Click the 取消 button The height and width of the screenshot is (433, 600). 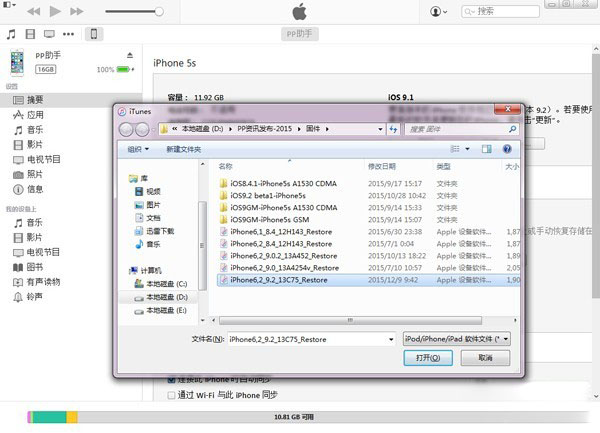pos(485,358)
